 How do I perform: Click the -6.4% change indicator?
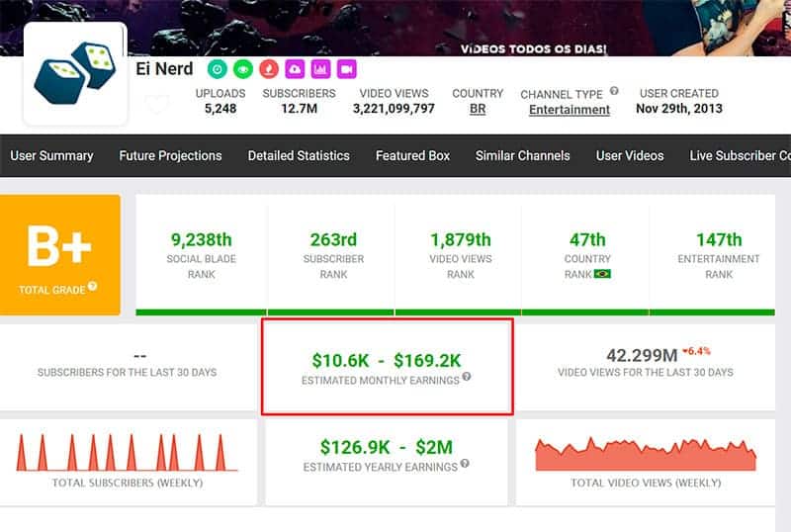click(x=696, y=351)
